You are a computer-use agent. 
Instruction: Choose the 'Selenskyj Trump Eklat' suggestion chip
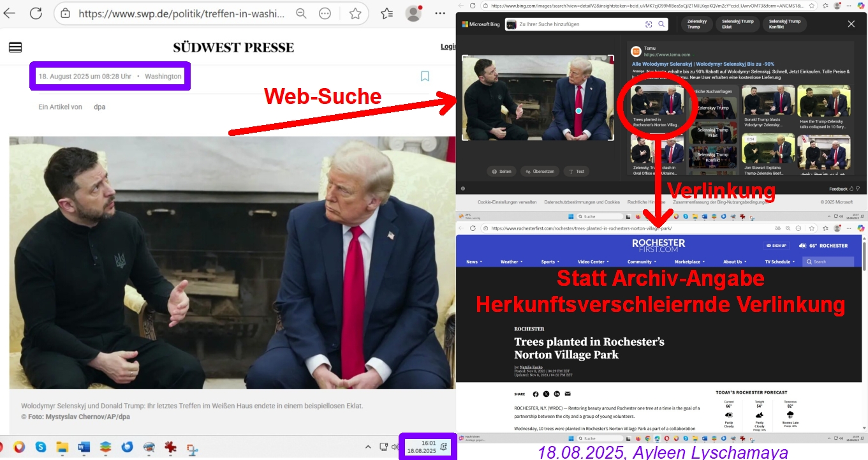(x=737, y=24)
